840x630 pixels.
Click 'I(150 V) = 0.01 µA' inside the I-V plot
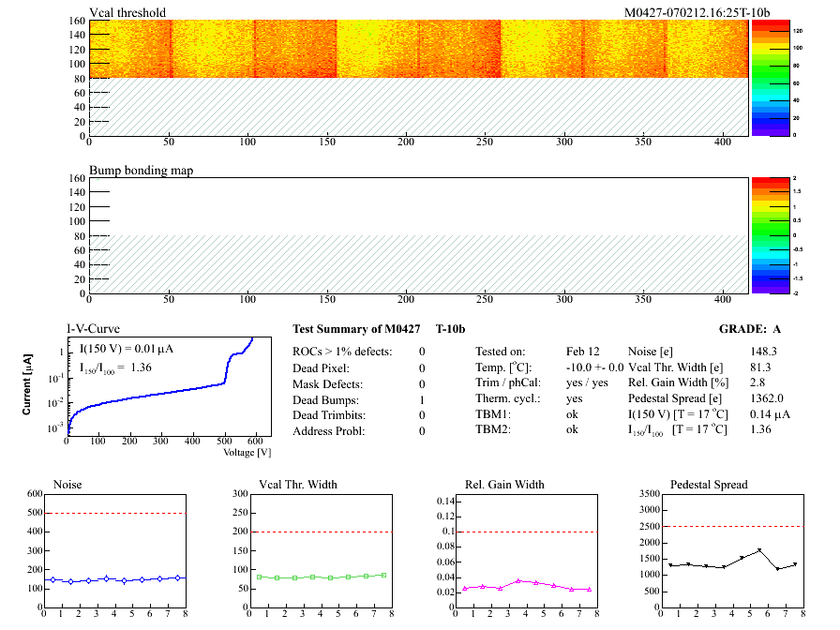[127, 349]
